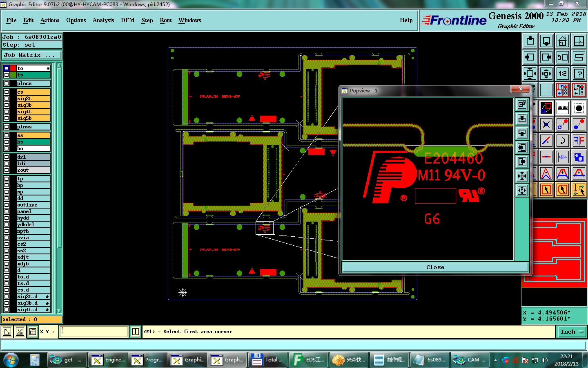The height and width of the screenshot is (368, 588).
Task: Click the X Y coordinate input field
Action: (94, 332)
